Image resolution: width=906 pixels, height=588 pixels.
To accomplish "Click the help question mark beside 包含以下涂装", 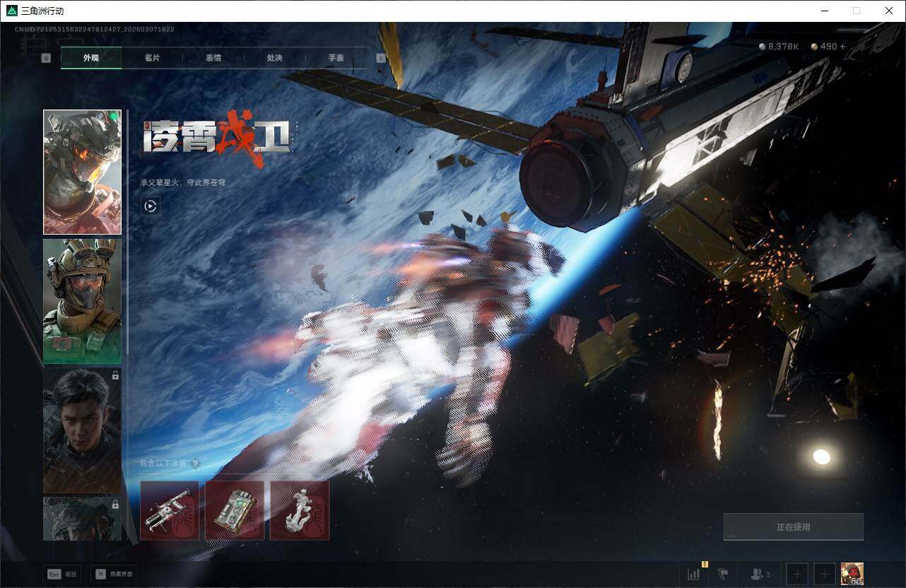I will coord(195,464).
